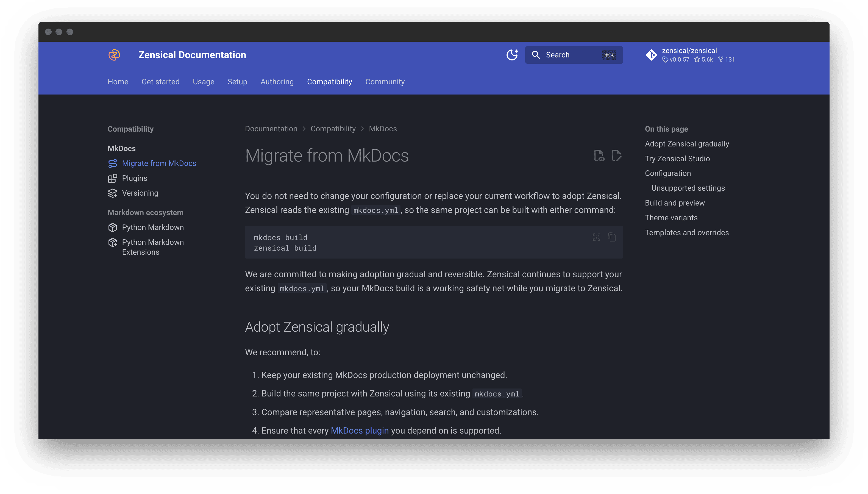Viewport: 868px width, 494px height.
Task: Click the MkDocs breadcrumb
Action: tap(383, 129)
